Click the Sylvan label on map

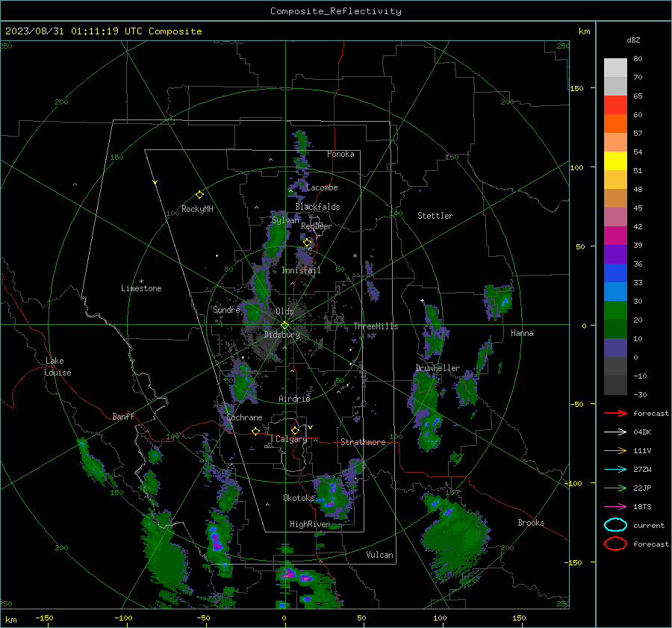tap(285, 220)
